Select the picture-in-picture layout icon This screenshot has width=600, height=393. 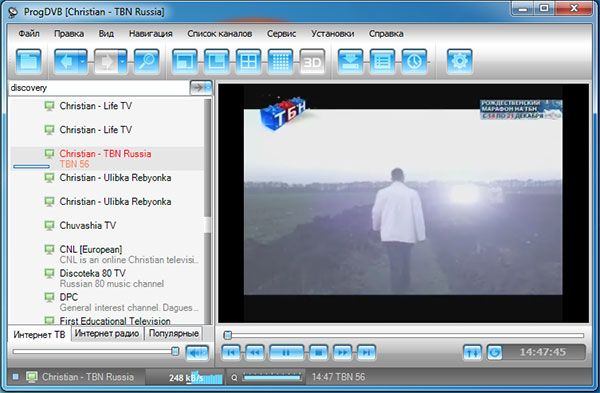[x=217, y=62]
